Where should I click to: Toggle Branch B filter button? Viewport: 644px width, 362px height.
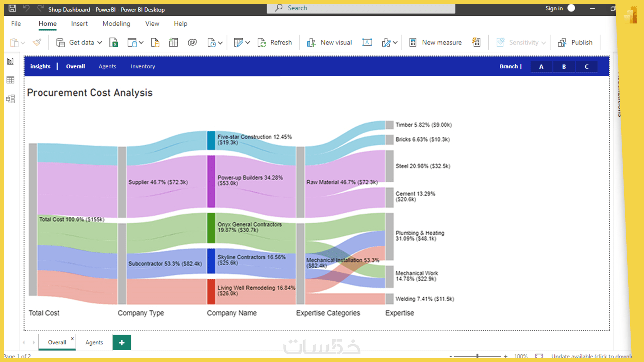tap(564, 66)
